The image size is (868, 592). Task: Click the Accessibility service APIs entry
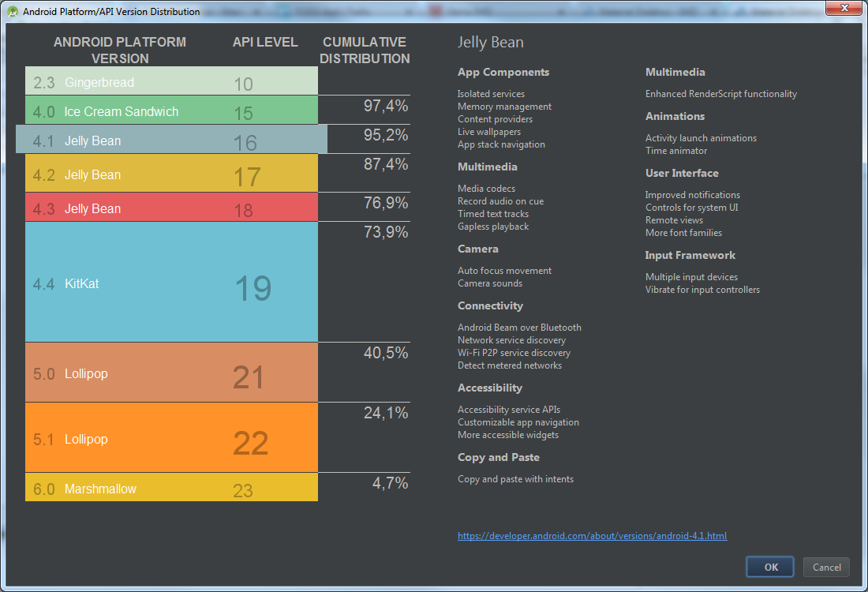[x=509, y=410]
